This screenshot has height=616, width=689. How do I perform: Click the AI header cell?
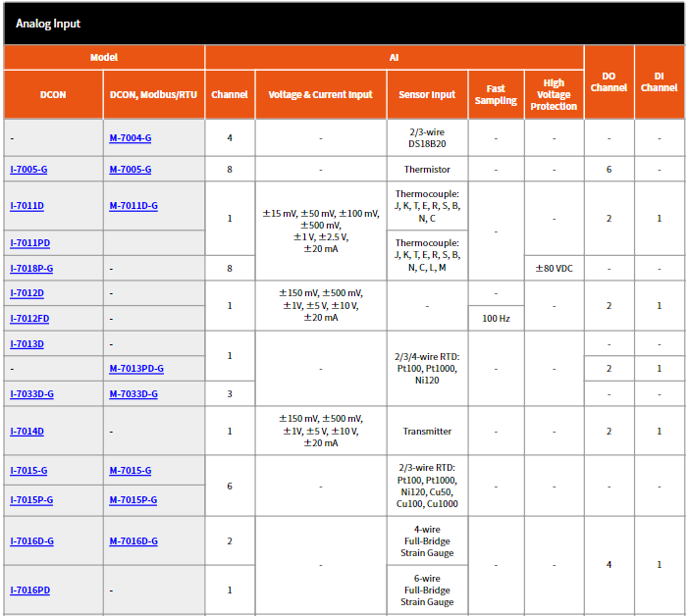tap(395, 58)
